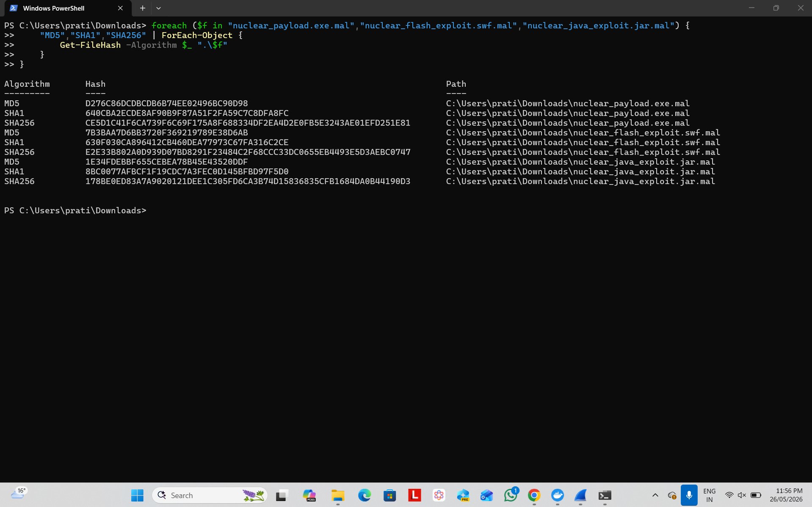This screenshot has height=507, width=812.
Task: Click SHA1 hash starting 640CBA2ECDE8AF90
Action: 187,113
